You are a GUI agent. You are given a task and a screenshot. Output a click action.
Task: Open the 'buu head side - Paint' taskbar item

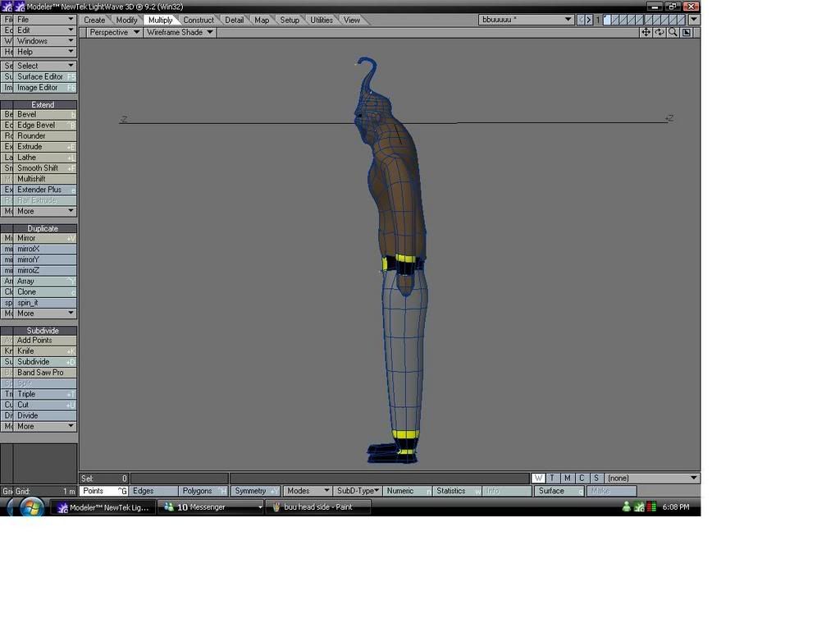click(x=318, y=507)
